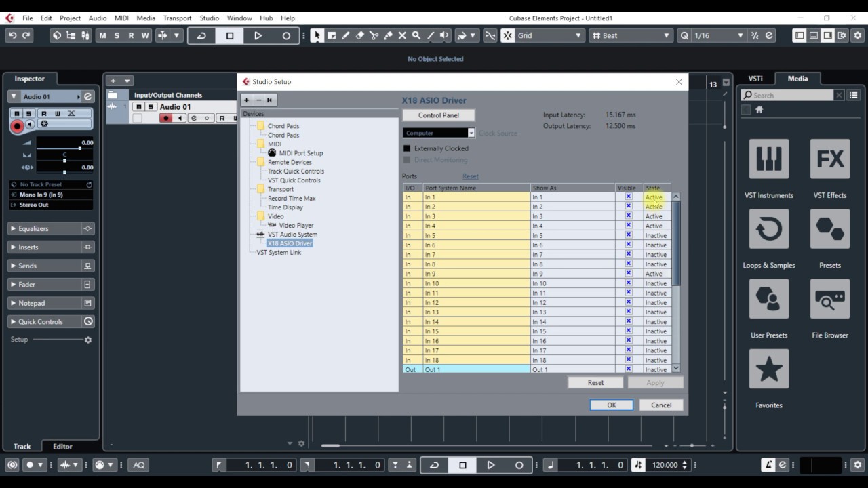Click the ports list vertical scrollbar

click(675, 283)
